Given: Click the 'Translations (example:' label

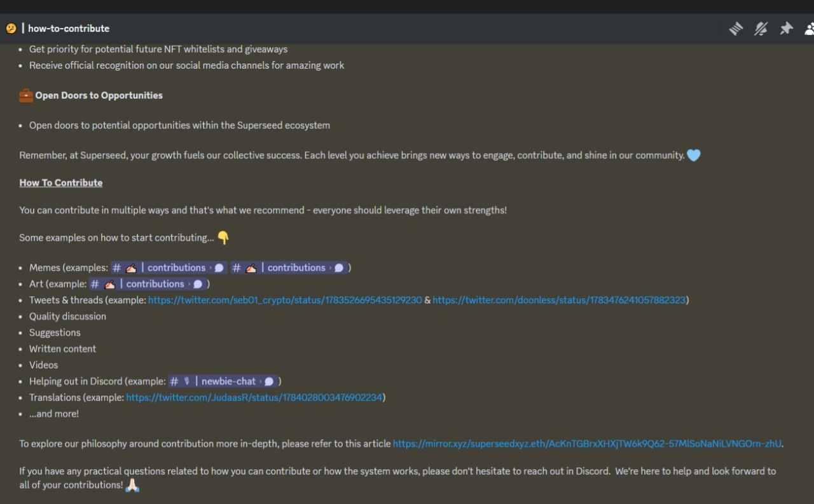Looking at the screenshot, I should [76, 397].
